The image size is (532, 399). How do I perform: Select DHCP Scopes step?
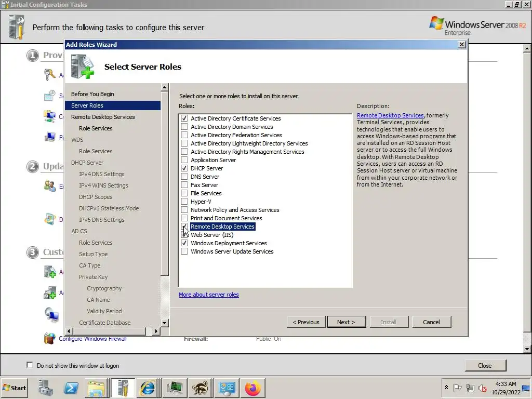(96, 197)
